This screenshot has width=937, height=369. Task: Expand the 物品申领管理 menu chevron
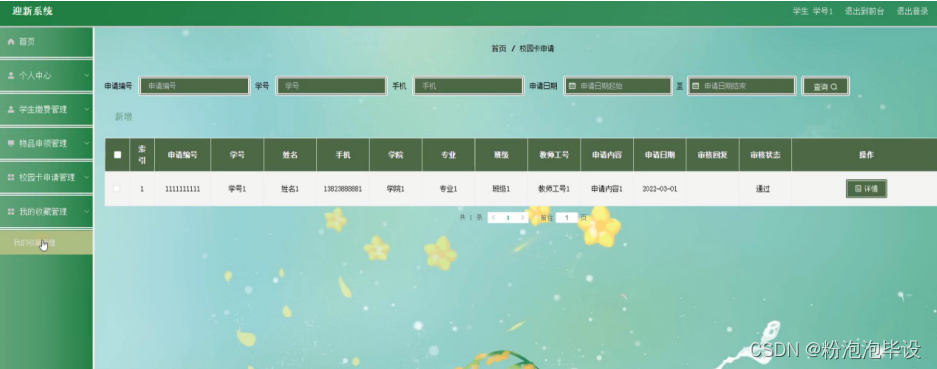point(87,144)
